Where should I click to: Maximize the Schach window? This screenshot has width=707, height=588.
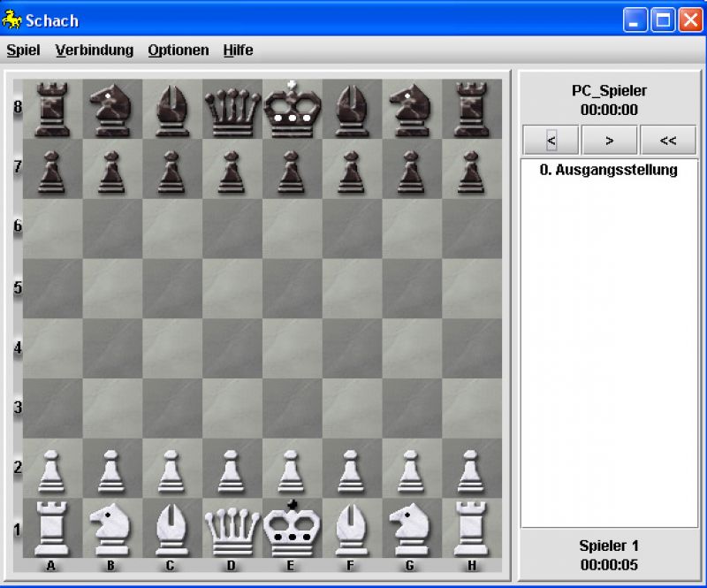click(x=663, y=20)
